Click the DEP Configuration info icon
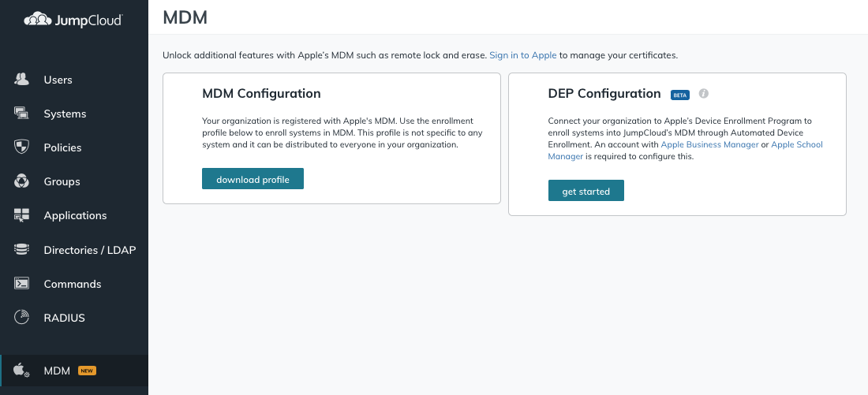Image resolution: width=868 pixels, height=395 pixels. pyautogui.click(x=704, y=94)
